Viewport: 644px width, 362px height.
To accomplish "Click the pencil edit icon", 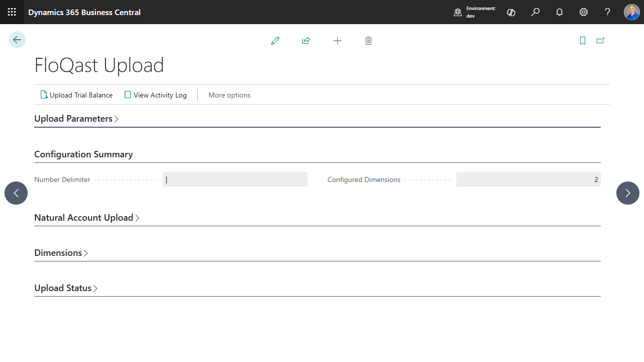I will click(275, 41).
